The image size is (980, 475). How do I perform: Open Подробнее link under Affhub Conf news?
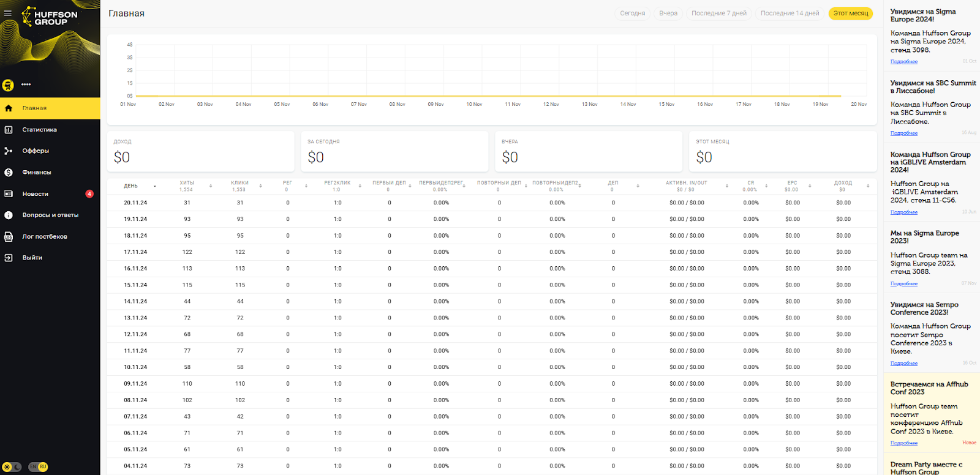pyautogui.click(x=904, y=443)
